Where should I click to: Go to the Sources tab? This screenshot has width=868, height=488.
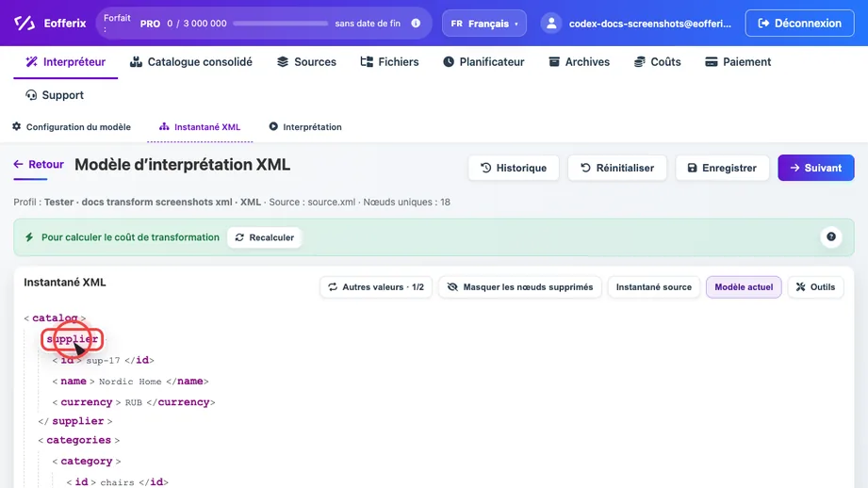click(x=306, y=62)
